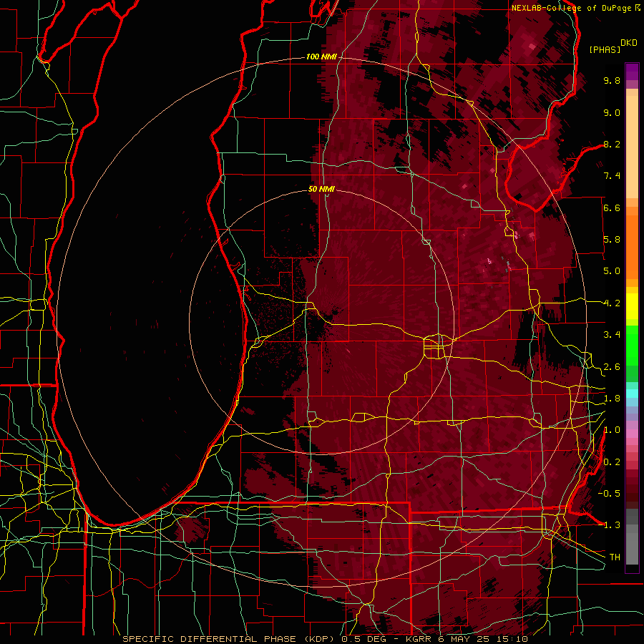
Task: Click the TH threshold label on the legend
Action: click(x=615, y=557)
